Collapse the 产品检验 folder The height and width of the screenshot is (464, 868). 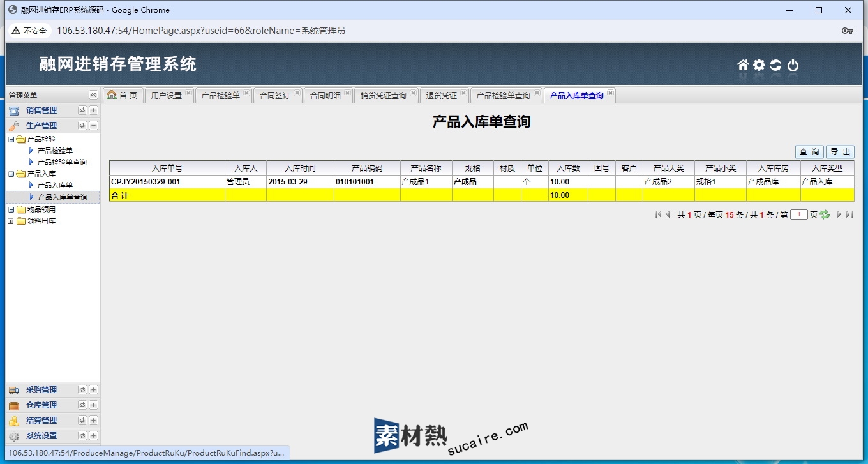[11, 139]
